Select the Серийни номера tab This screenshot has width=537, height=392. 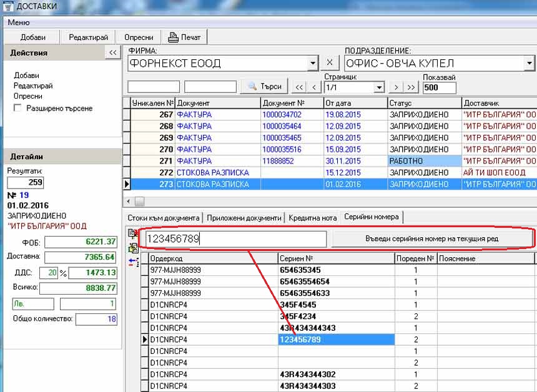pos(372,217)
